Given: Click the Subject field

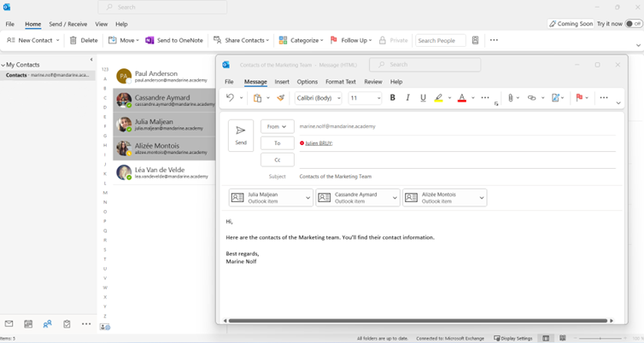Looking at the screenshot, I should coord(458,177).
